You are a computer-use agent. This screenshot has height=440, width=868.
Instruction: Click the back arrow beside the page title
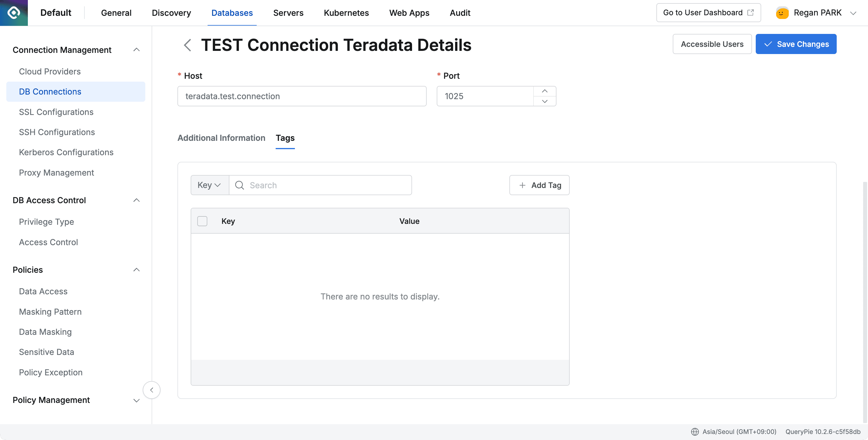pos(187,45)
